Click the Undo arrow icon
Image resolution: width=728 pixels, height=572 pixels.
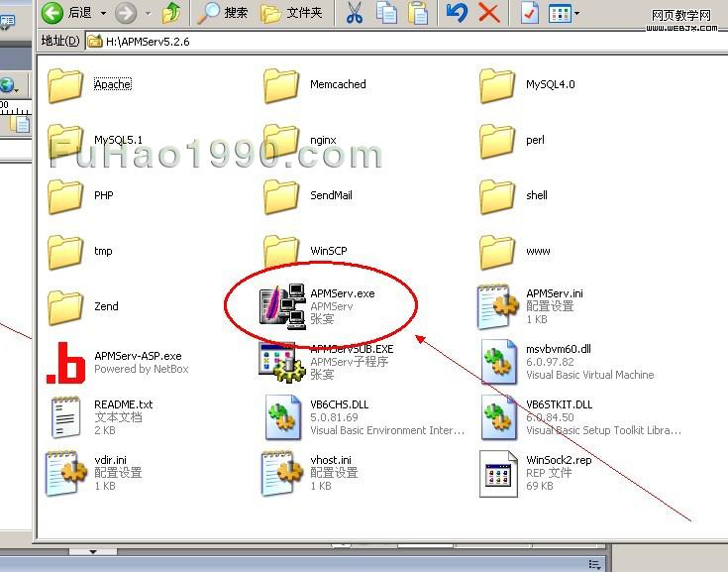pyautogui.click(x=457, y=13)
